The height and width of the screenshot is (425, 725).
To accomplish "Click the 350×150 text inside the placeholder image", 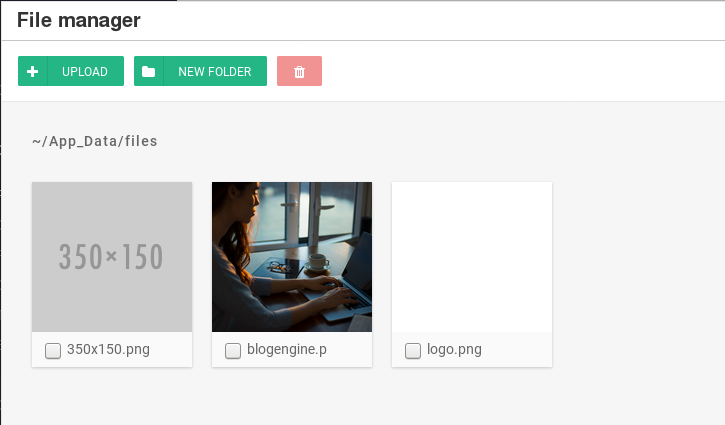I will [111, 257].
